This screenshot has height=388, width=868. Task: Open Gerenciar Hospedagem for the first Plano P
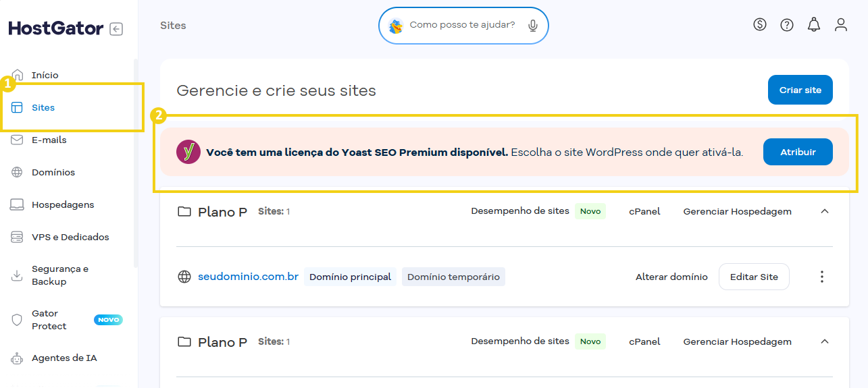coord(738,211)
